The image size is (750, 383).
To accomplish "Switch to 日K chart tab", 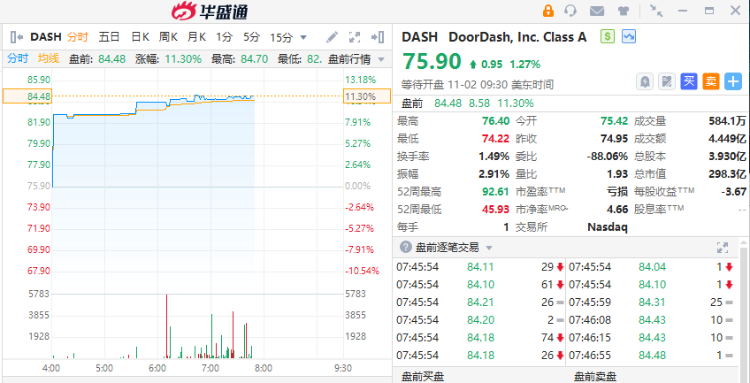I will (140, 37).
